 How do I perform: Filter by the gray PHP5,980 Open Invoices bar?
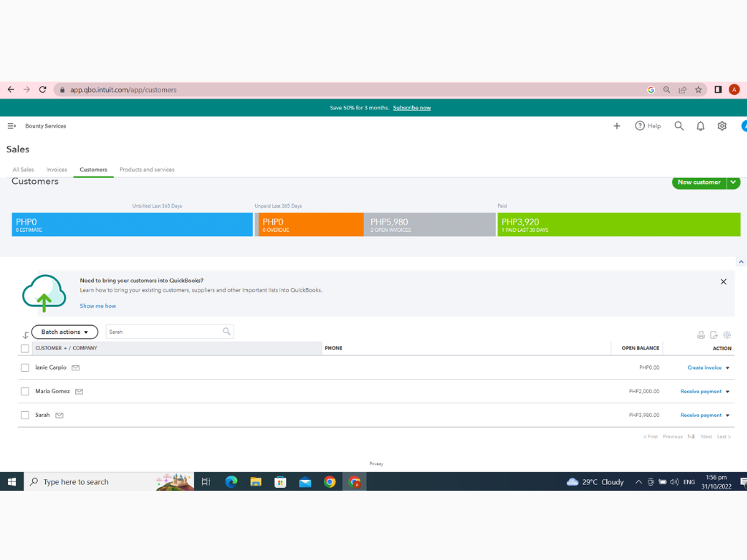(430, 225)
